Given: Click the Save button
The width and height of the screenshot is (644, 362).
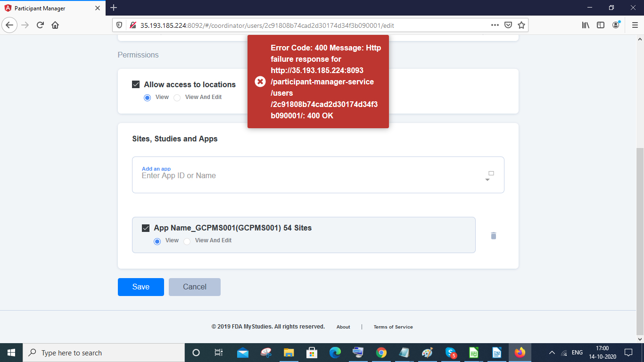Looking at the screenshot, I should pos(140,287).
